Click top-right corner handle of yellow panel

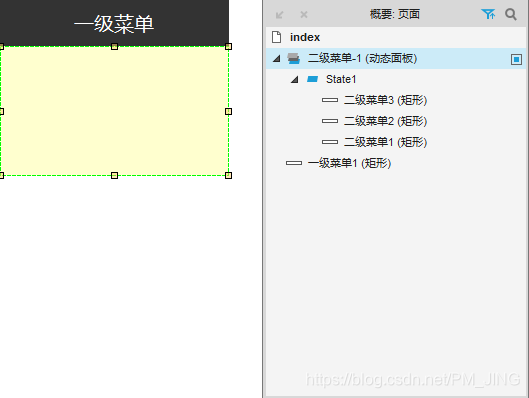tap(228, 47)
